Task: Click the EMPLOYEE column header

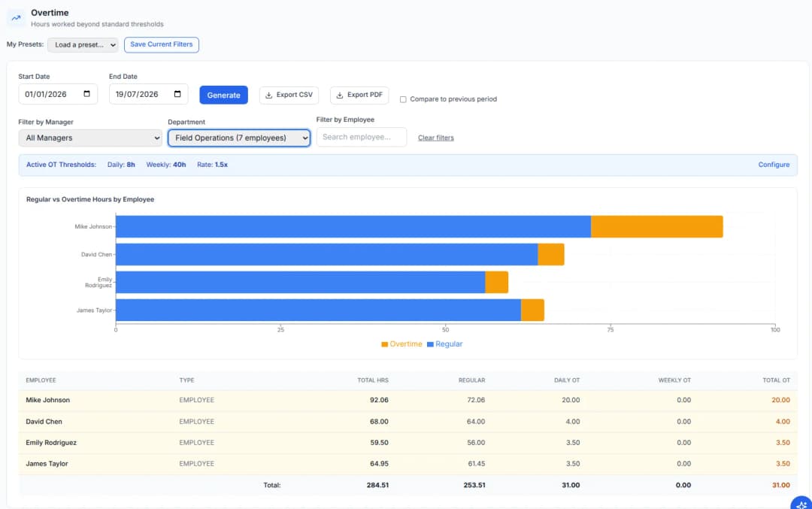Action: [x=41, y=380]
